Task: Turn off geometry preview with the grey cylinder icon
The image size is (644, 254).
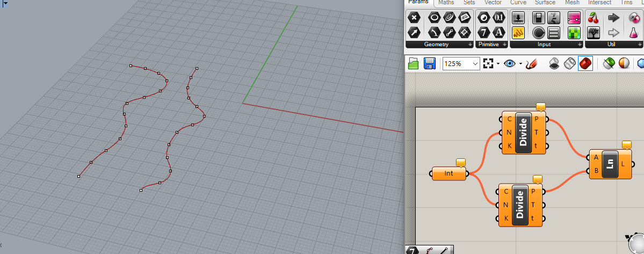Action: (x=554, y=63)
